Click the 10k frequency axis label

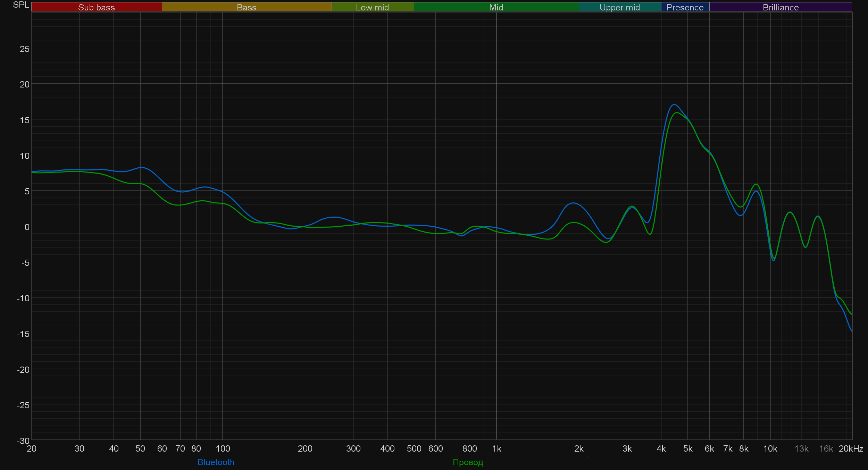coord(770,448)
